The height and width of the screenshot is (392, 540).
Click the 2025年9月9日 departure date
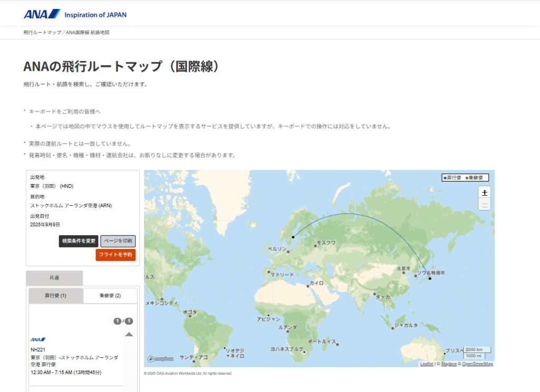tap(45, 225)
